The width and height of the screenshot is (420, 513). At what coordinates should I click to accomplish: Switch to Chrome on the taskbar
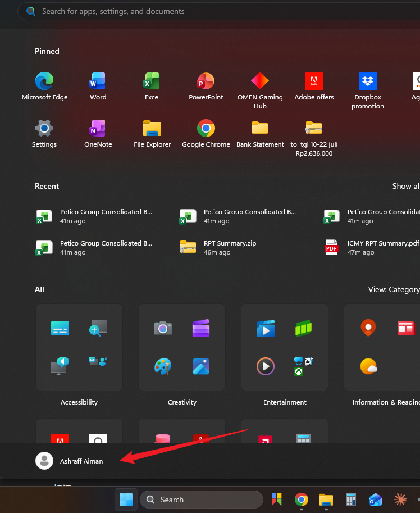click(x=302, y=500)
